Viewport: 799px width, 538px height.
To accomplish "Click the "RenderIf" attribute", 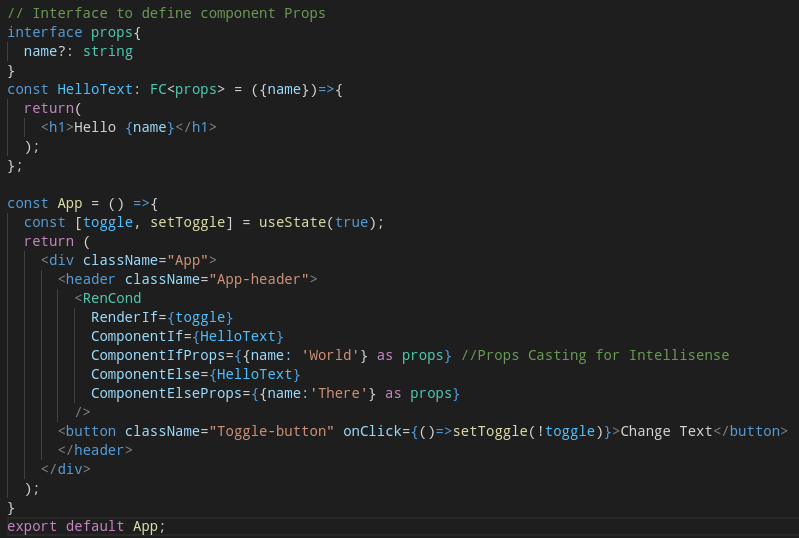I will pyautogui.click(x=124, y=317).
